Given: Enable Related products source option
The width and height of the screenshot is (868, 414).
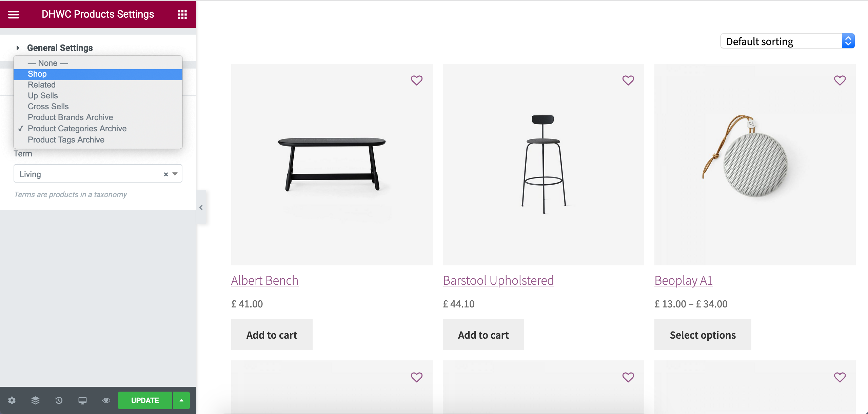Looking at the screenshot, I should [x=41, y=85].
